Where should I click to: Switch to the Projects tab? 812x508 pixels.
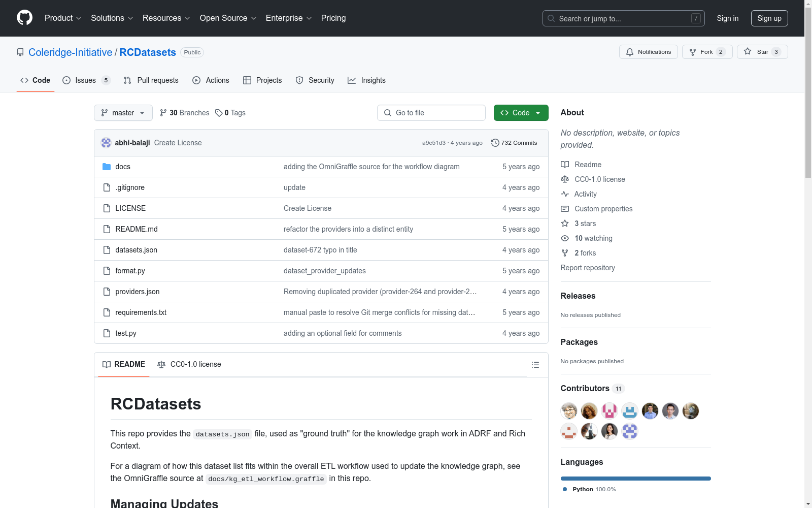tap(262, 80)
